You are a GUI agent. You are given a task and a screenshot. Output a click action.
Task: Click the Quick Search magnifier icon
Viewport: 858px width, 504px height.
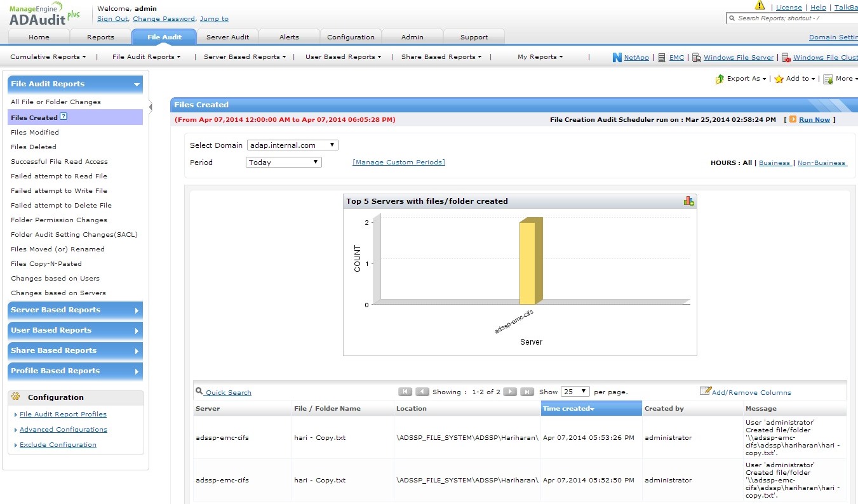(x=199, y=392)
